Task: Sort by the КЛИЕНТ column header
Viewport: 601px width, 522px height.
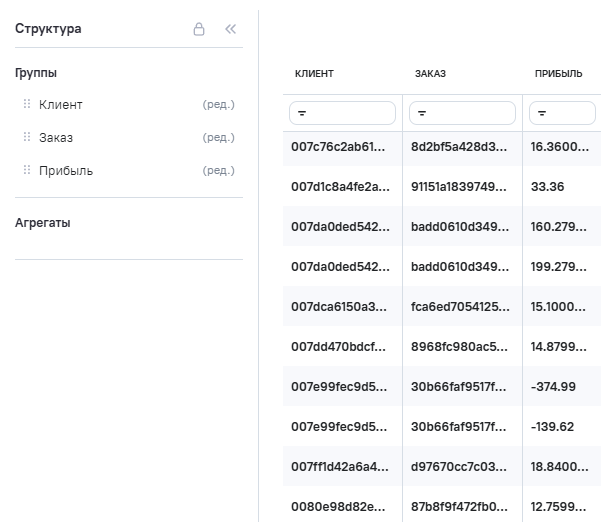Action: pyautogui.click(x=314, y=74)
